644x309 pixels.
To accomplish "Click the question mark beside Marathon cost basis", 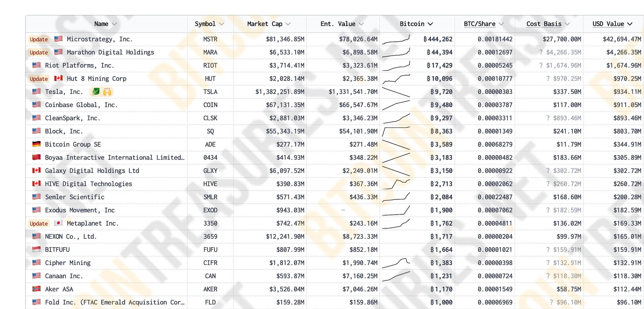I will pyautogui.click(x=541, y=52).
